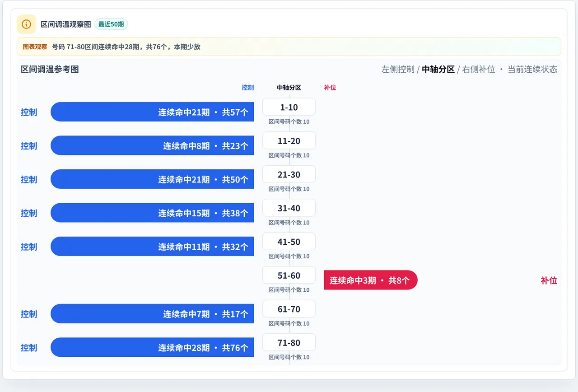Select the 31-40 range box

pos(289,208)
